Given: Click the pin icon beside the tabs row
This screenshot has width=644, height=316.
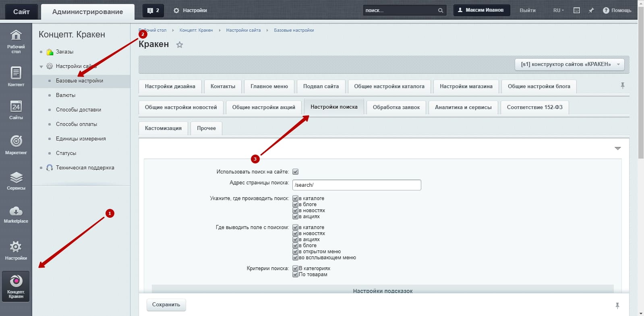Looking at the screenshot, I should (623, 86).
